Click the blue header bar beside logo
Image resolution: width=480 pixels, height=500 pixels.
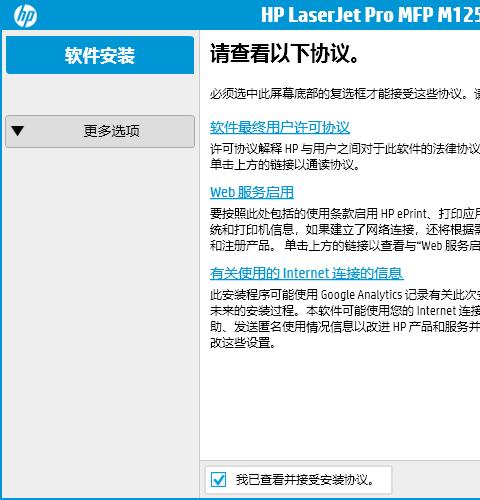click(147, 15)
